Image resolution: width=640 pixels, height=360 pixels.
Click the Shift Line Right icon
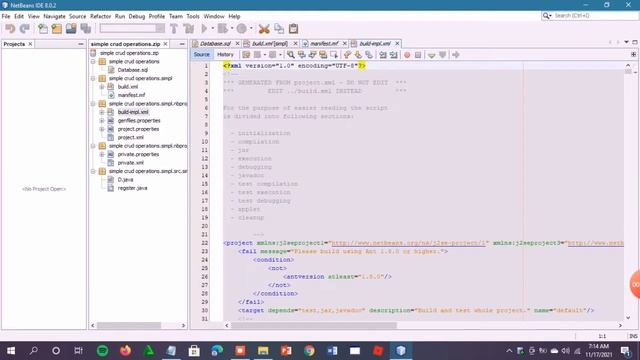pos(394,55)
